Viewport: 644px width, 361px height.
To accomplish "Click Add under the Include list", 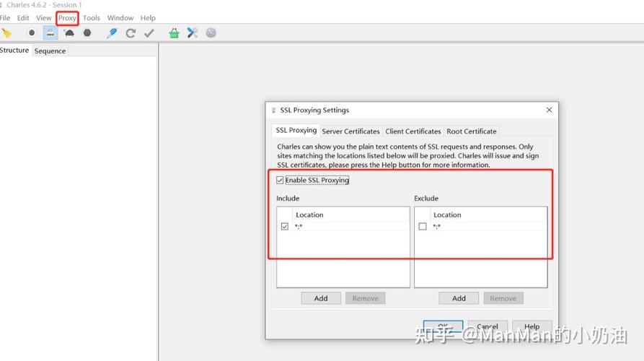I will (321, 298).
